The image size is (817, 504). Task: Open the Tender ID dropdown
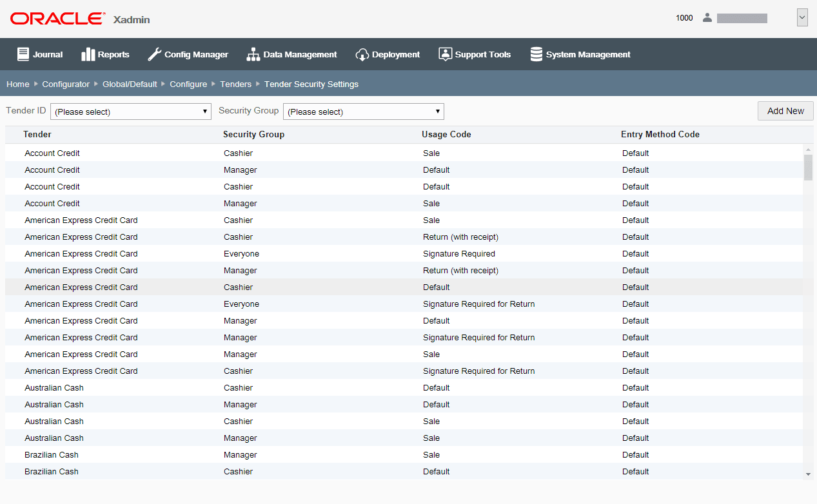click(x=131, y=111)
